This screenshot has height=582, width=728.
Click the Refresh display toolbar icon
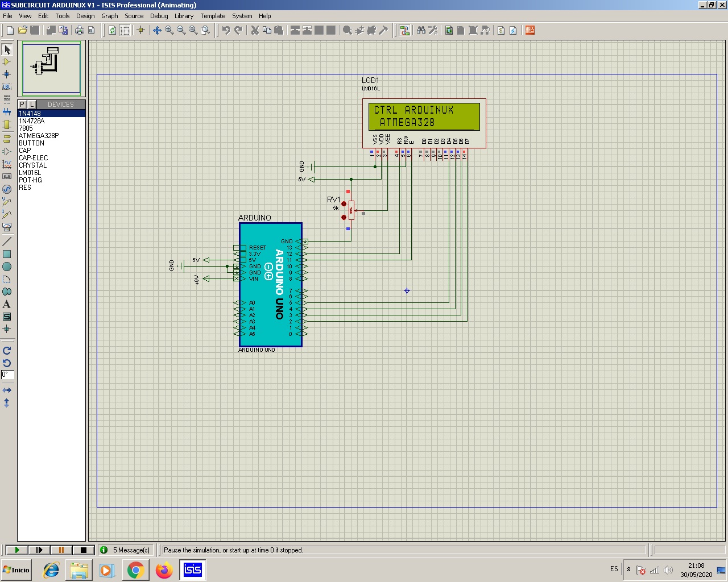point(113,30)
